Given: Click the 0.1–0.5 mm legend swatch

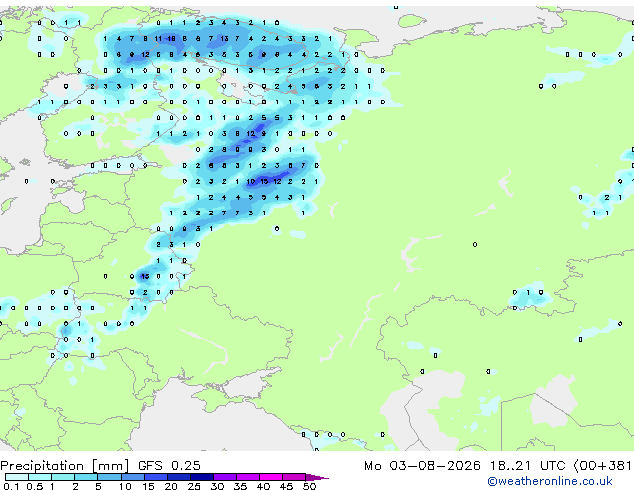Looking at the screenshot, I should coord(17,477).
